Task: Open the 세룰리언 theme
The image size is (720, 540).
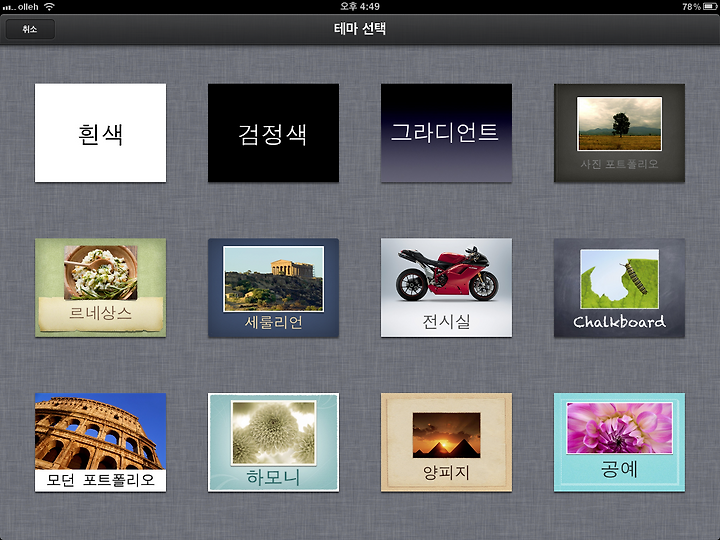Action: click(x=273, y=287)
